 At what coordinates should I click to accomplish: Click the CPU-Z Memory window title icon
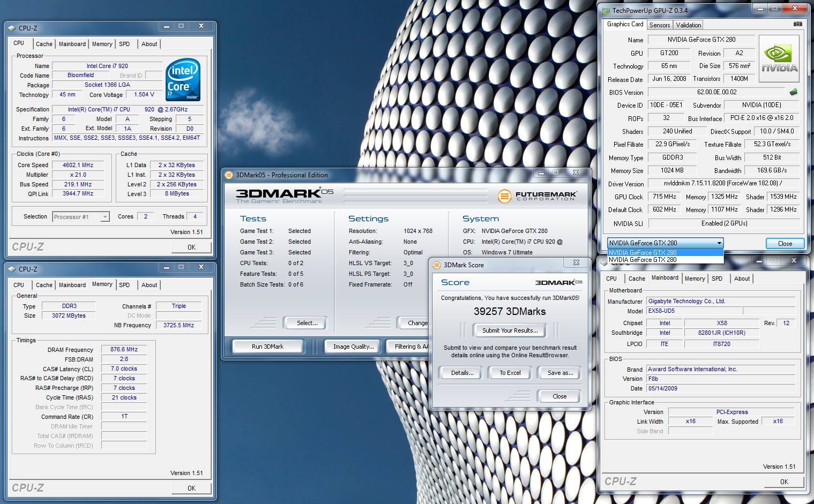click(x=12, y=269)
